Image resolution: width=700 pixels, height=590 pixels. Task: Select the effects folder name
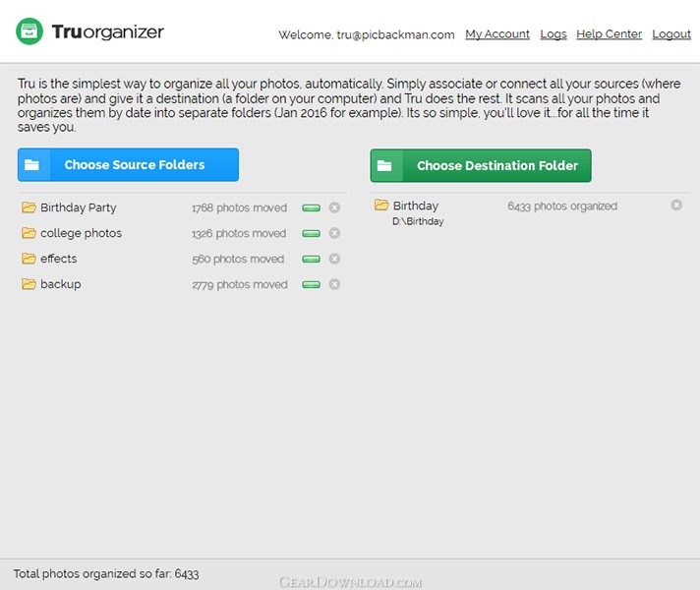coord(58,259)
